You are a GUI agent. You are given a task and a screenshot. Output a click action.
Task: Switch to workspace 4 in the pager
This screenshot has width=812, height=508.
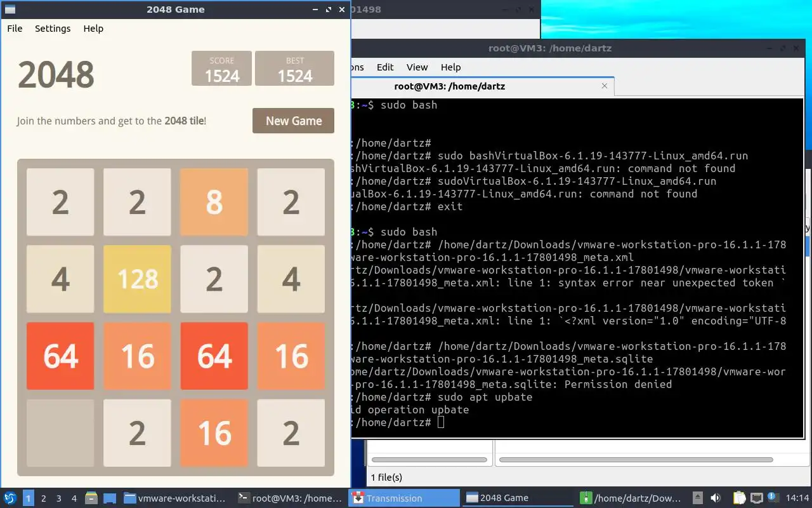[x=74, y=498]
